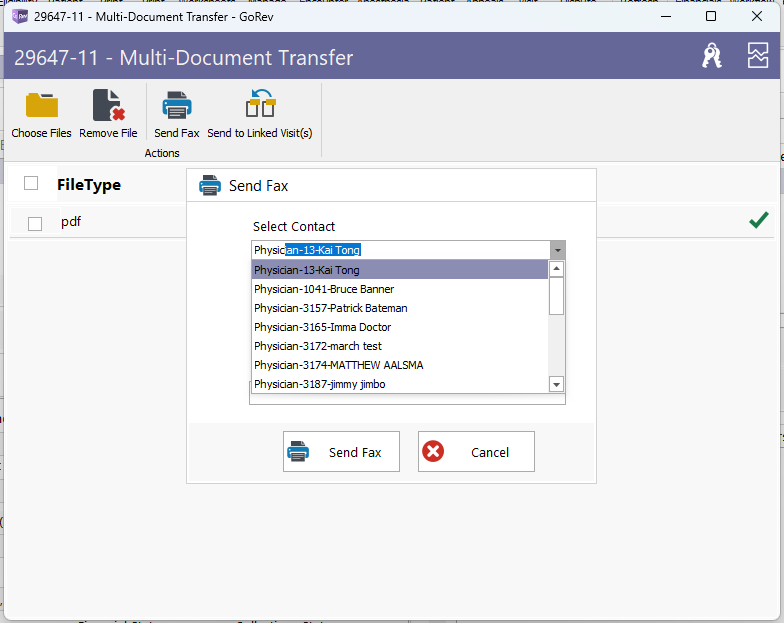Screen dimensions: 784x623
Task: Select Physician-1041-Bruce Banner from list
Action: (x=324, y=289)
